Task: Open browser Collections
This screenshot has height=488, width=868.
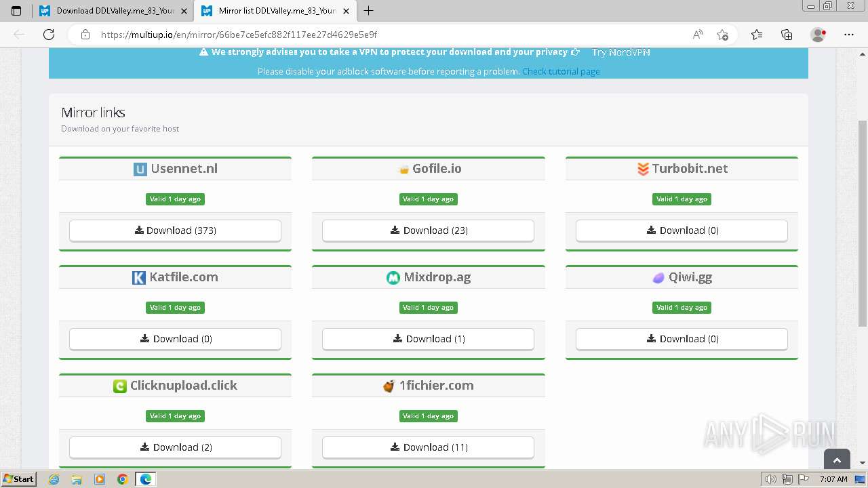Action: [787, 35]
